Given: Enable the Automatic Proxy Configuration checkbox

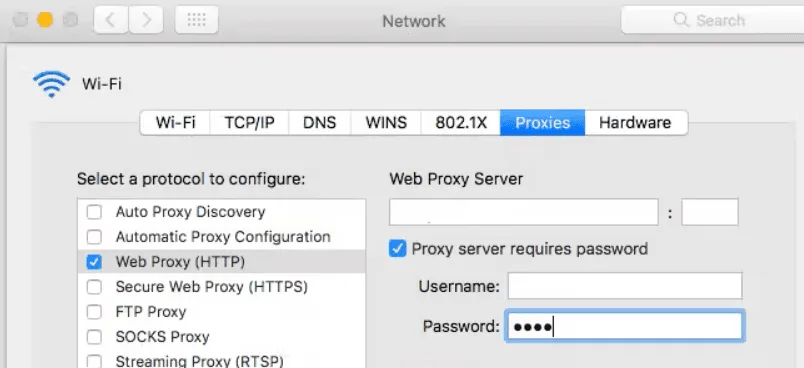Looking at the screenshot, I should 94,237.
